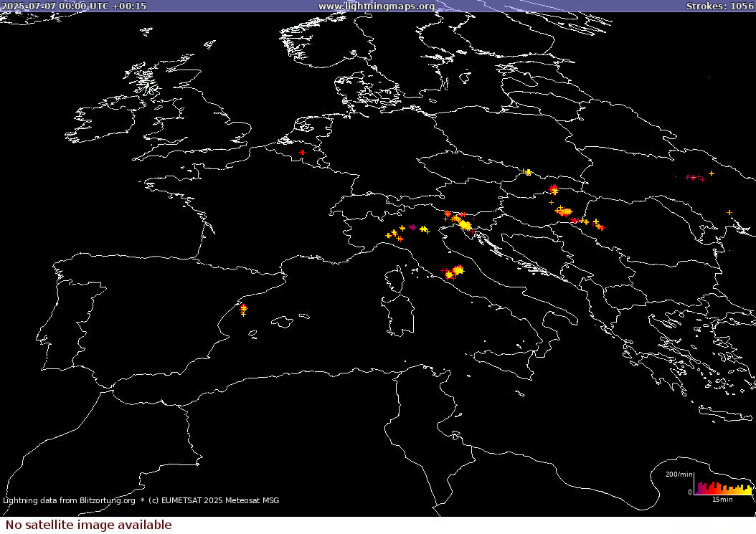The width and height of the screenshot is (756, 534).
Task: Select the red-yellow strike cluster over Slovakia
Action: pos(553,189)
